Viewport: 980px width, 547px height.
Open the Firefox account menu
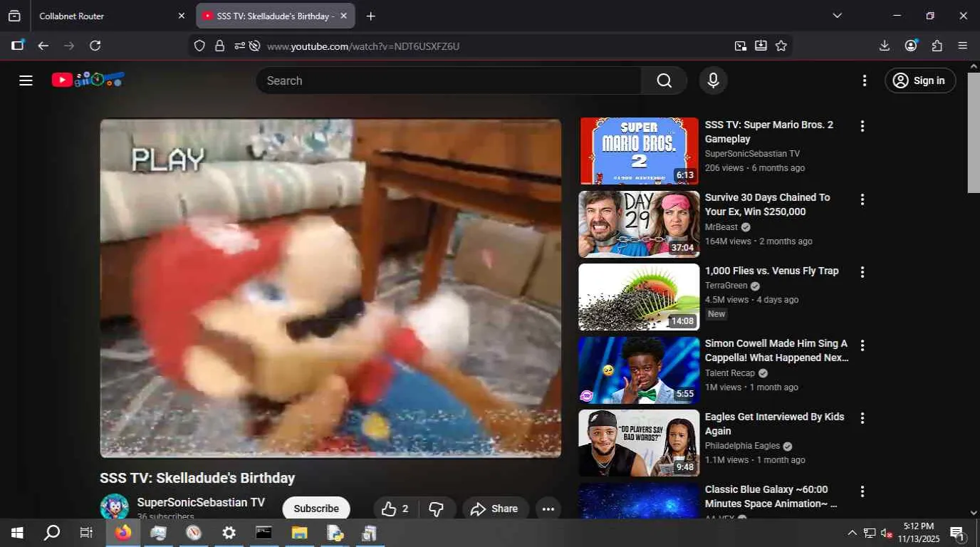tap(911, 46)
